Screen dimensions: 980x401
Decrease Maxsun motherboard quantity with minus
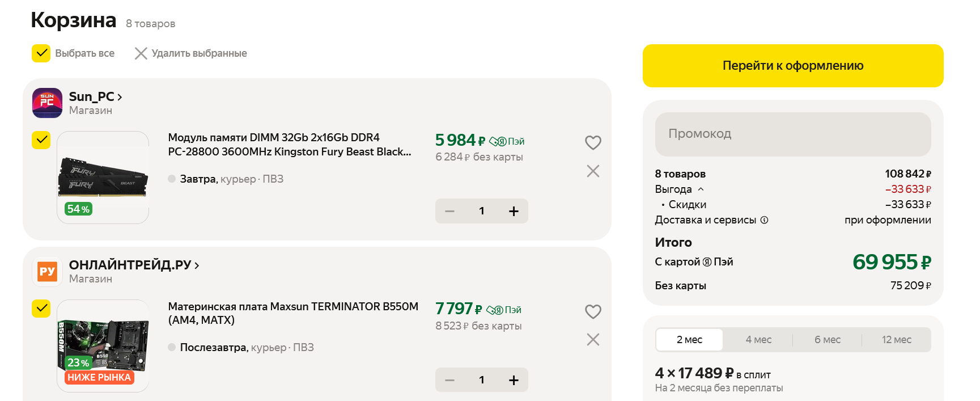tap(450, 380)
